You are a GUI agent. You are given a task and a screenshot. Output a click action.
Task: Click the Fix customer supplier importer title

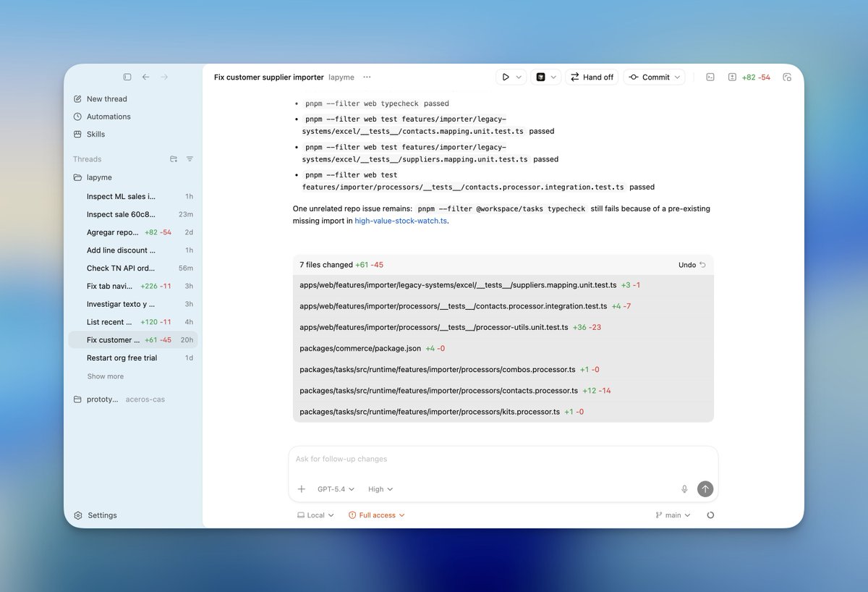268,77
